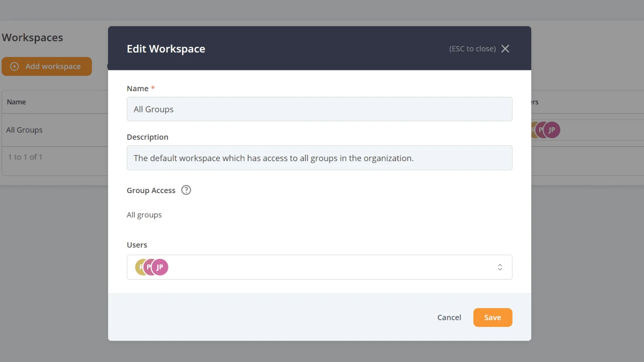Close the Edit Workspace dialog with the X
This screenshot has height=362, width=644.
point(505,49)
